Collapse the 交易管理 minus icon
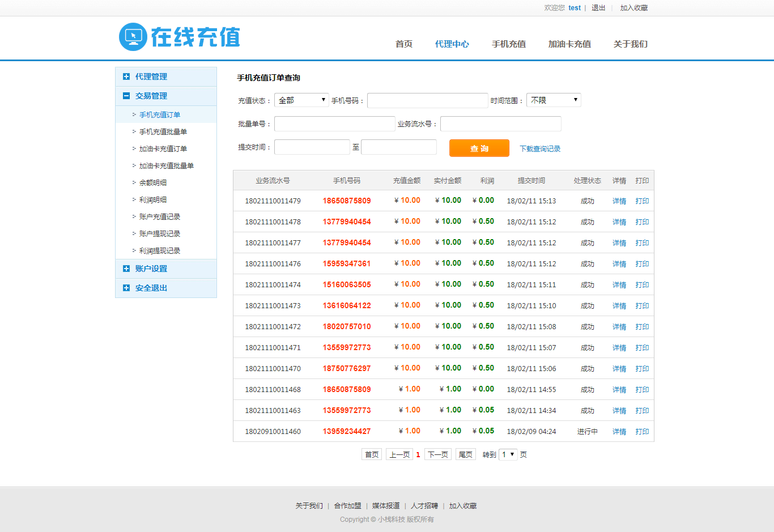Image resolution: width=774 pixels, height=532 pixels. tap(126, 96)
